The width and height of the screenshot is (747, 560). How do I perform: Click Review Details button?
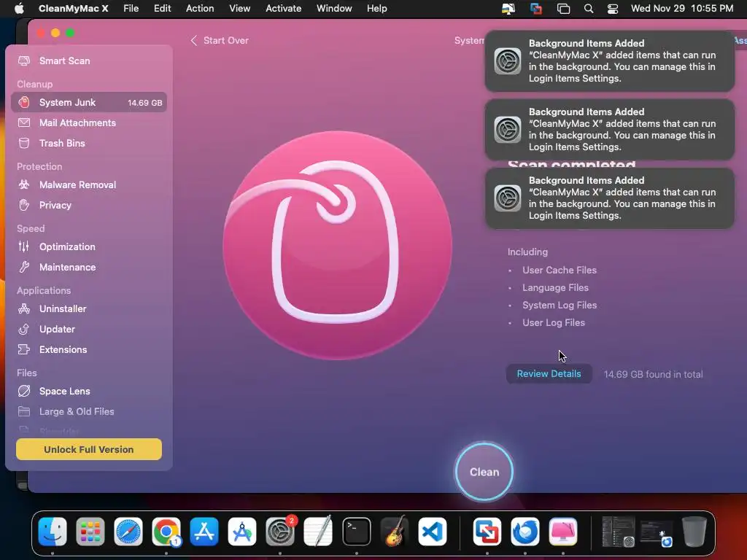[x=549, y=374]
